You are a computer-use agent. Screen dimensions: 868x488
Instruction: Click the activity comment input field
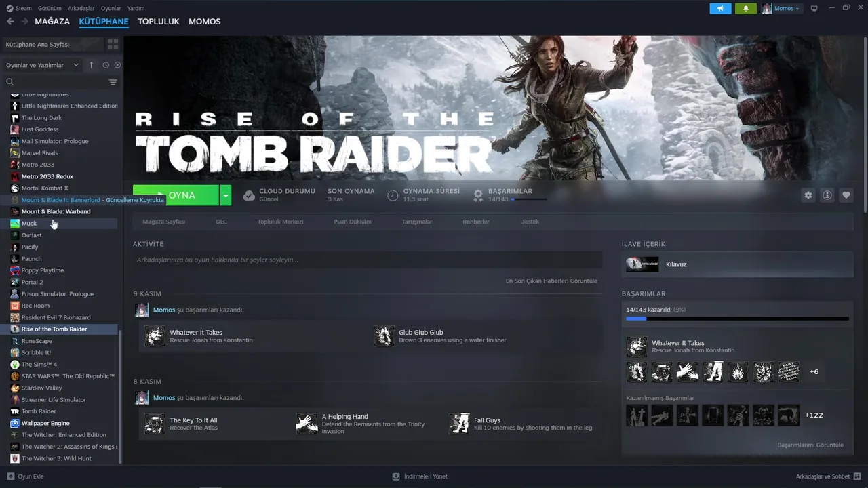(368, 260)
